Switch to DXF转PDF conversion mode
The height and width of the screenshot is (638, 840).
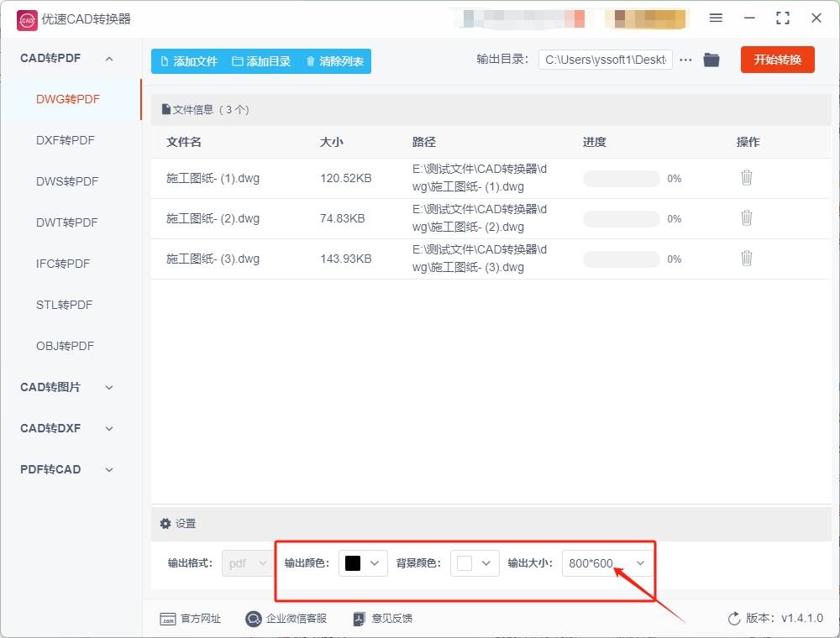66,140
